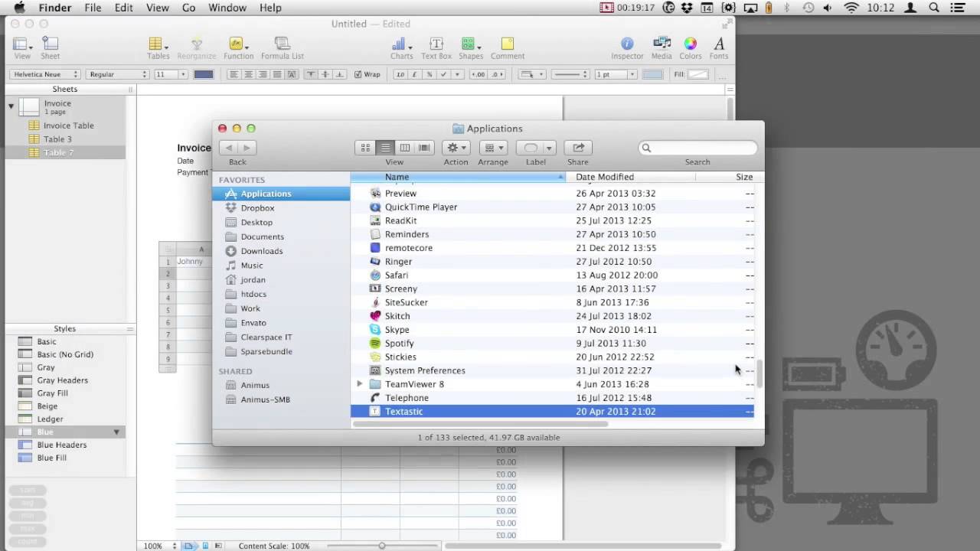The height and width of the screenshot is (551, 980).
Task: Open the Finder application menu
Action: (x=54, y=8)
